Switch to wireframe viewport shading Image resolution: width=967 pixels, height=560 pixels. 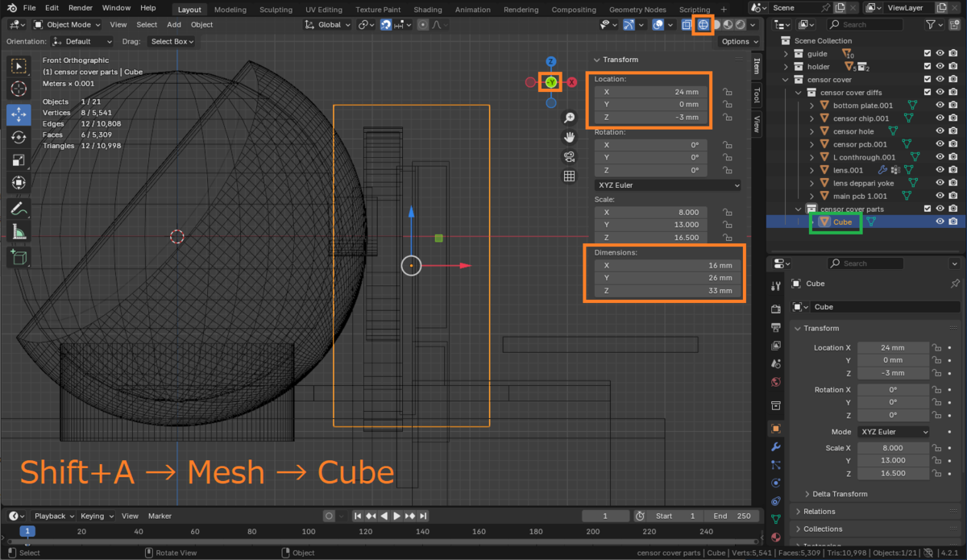click(703, 24)
